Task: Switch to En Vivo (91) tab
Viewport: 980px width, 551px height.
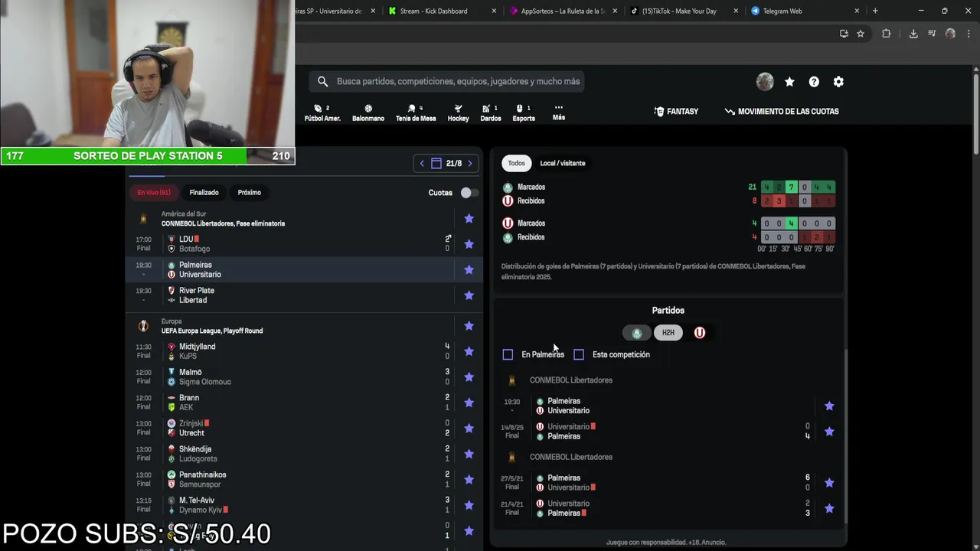Action: click(154, 193)
